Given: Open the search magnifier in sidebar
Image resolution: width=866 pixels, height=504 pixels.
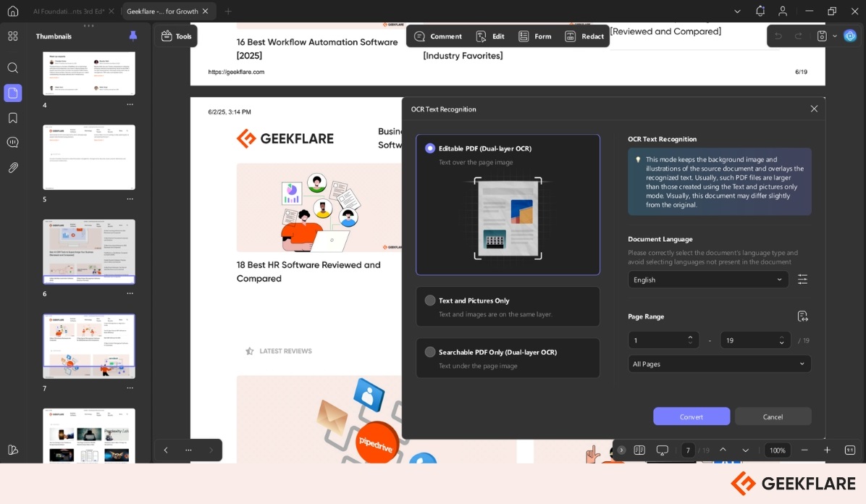Looking at the screenshot, I should 13,67.
